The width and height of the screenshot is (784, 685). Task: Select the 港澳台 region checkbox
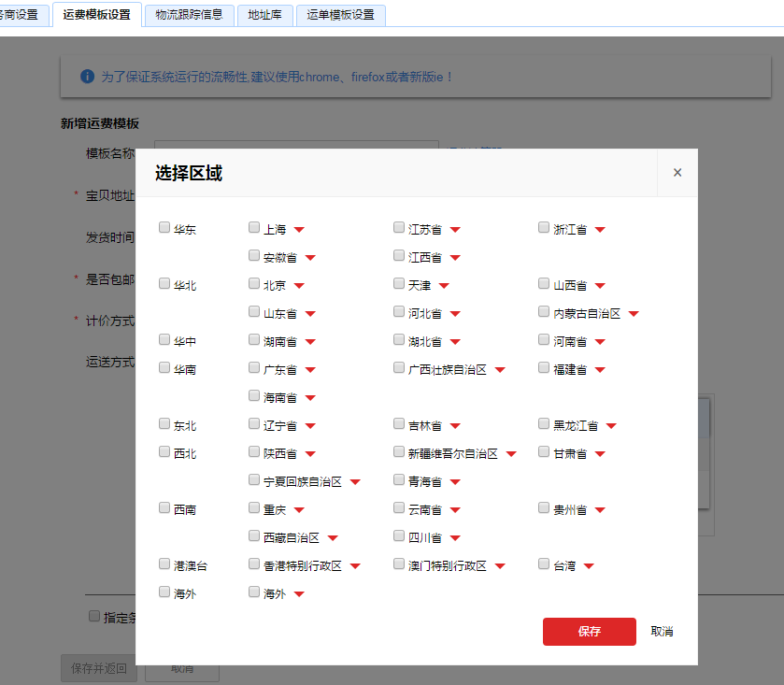(164, 564)
